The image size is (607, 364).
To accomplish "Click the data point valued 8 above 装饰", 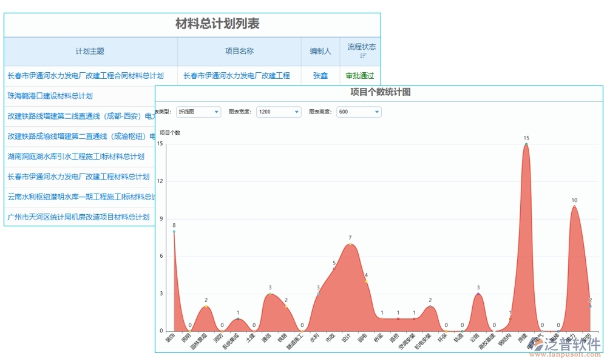I will [x=174, y=231].
